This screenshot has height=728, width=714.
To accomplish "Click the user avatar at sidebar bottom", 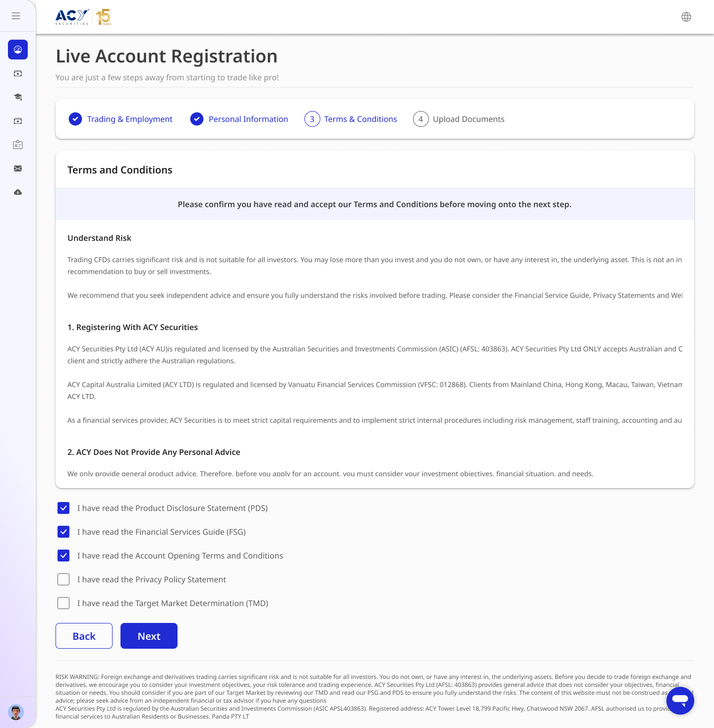I will point(16,712).
